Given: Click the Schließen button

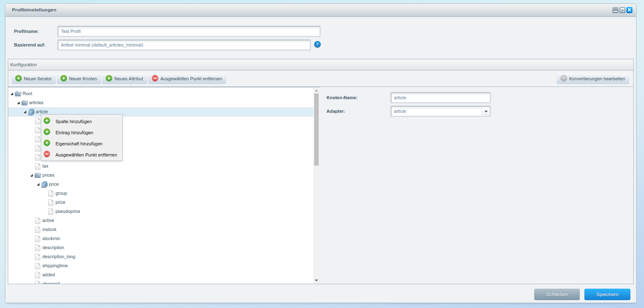Looking at the screenshot, I should click(557, 294).
